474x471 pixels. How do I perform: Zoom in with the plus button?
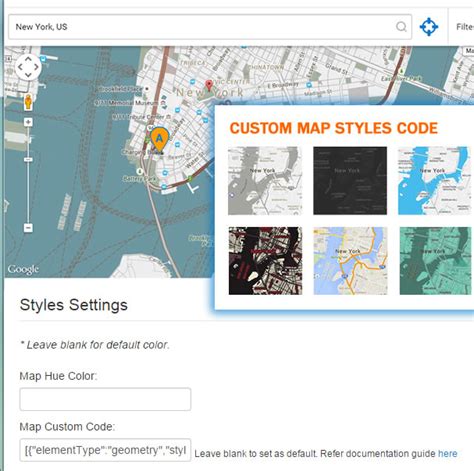click(28, 122)
